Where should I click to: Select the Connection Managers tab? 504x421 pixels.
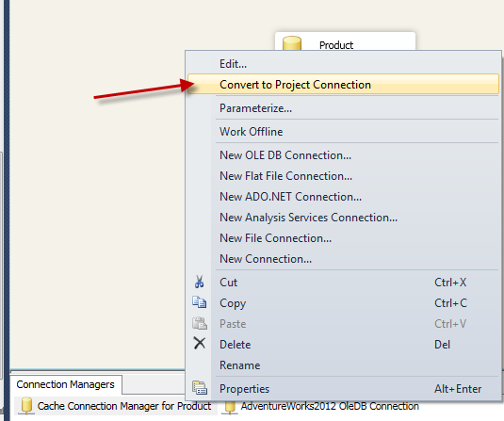pos(66,384)
